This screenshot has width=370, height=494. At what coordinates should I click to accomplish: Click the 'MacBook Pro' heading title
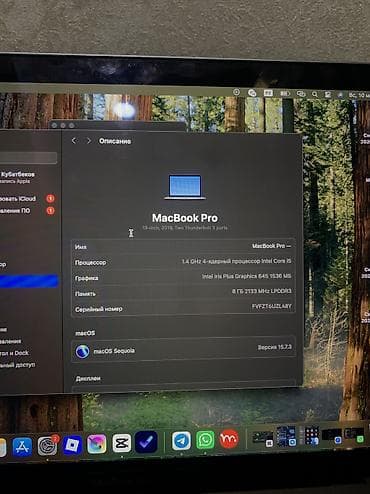(185, 218)
